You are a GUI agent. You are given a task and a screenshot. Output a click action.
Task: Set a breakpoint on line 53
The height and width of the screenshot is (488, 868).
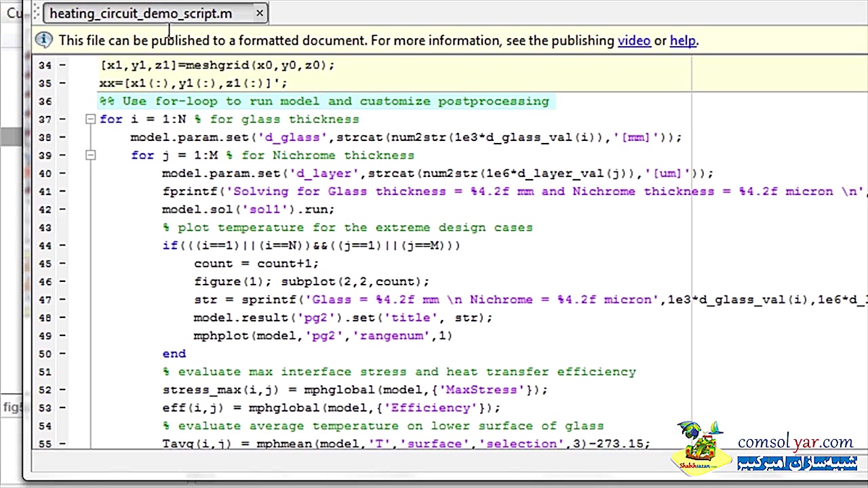62,408
